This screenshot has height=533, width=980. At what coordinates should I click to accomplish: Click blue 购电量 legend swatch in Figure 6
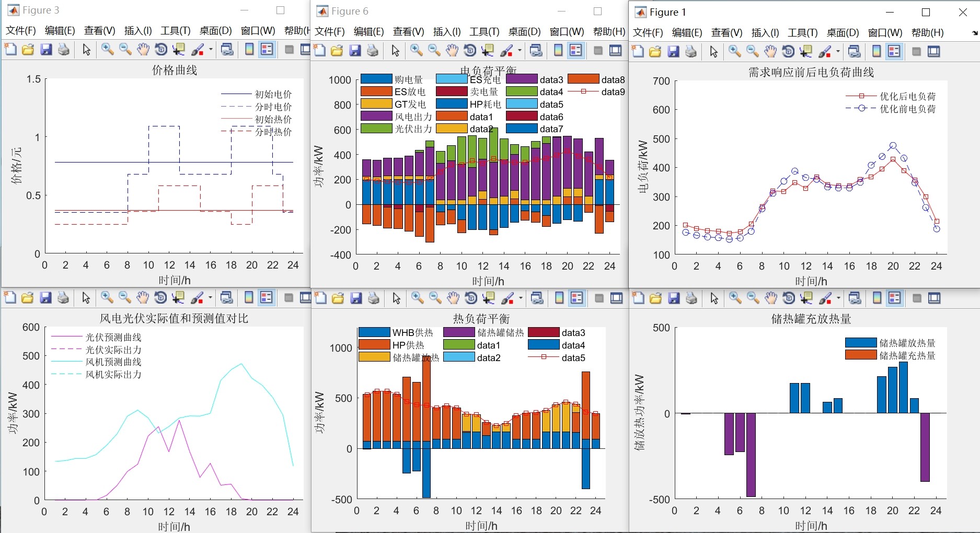pyautogui.click(x=376, y=79)
